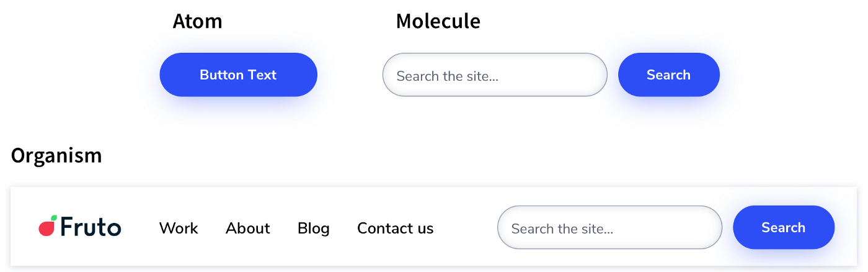This screenshot has width=868, height=272.
Task: Click the green leaf on the Fruto logo
Action: pyautogui.click(x=54, y=218)
